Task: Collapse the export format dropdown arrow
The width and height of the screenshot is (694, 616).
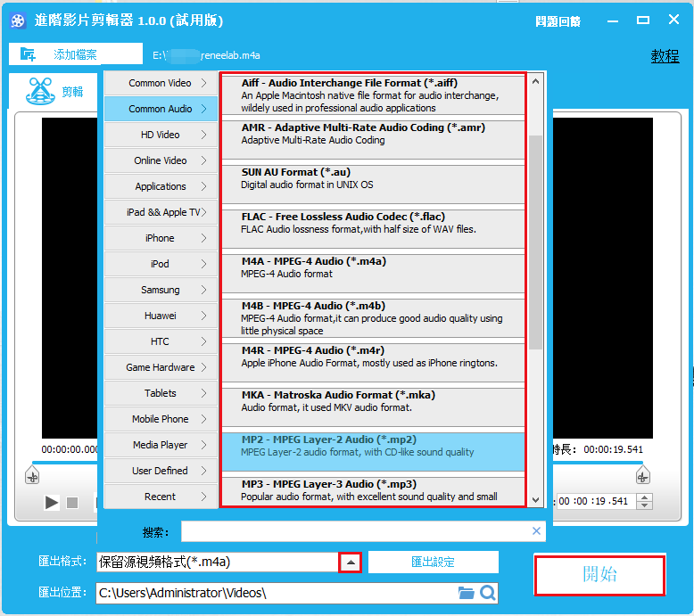Action: (350, 563)
